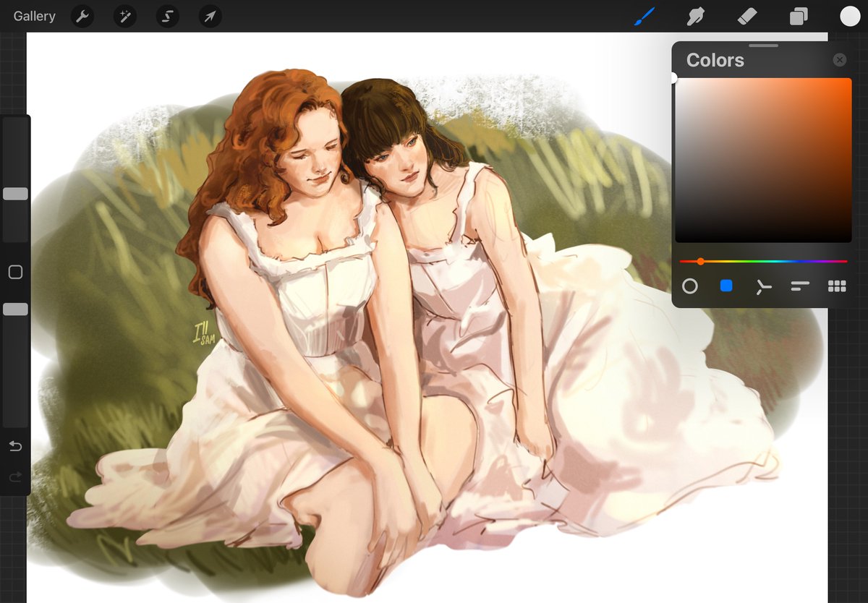Open the Layers panel
Screen dimensions: 868x603
tap(799, 16)
